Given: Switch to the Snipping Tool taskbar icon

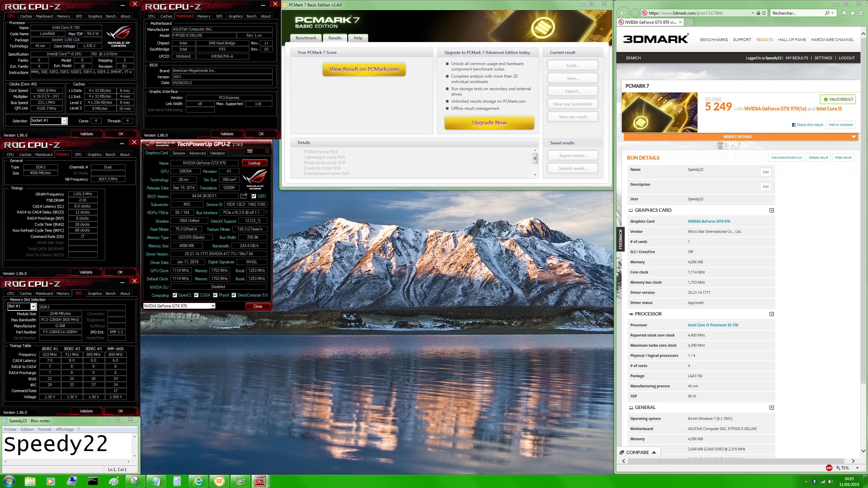Looking at the screenshot, I should tap(135, 481).
